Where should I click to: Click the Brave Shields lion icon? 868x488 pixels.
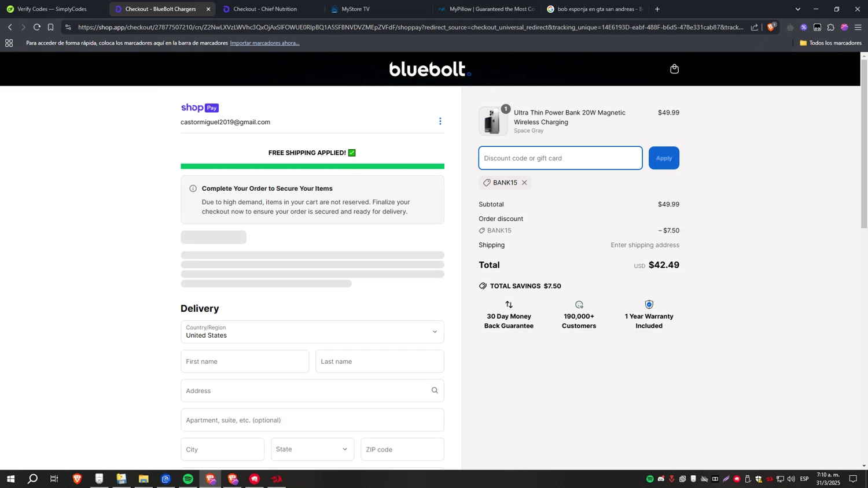[771, 27]
